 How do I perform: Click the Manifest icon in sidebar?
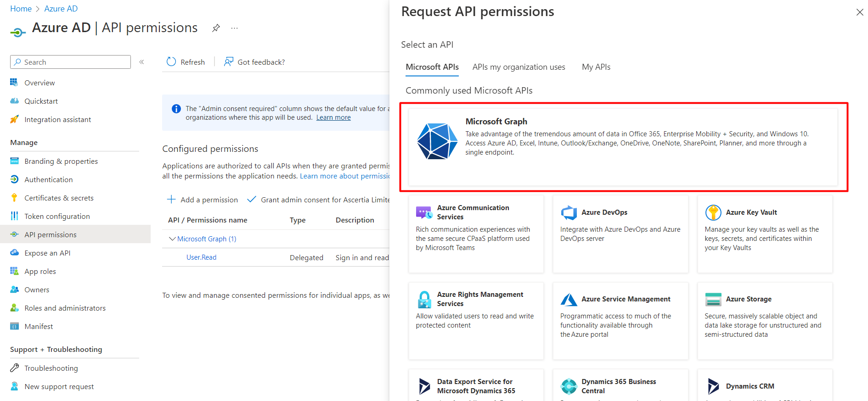(14, 326)
